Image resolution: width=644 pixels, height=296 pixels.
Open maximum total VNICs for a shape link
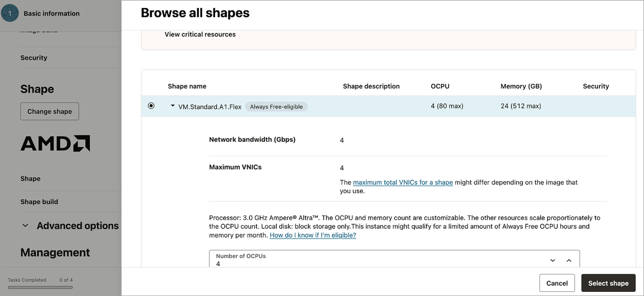402,182
